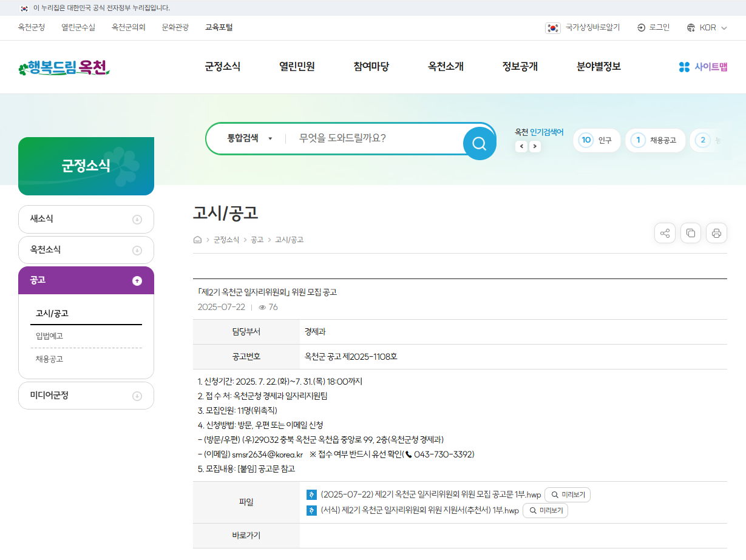The width and height of the screenshot is (746, 560).
Task: Show next popular search keyword
Action: (535, 146)
